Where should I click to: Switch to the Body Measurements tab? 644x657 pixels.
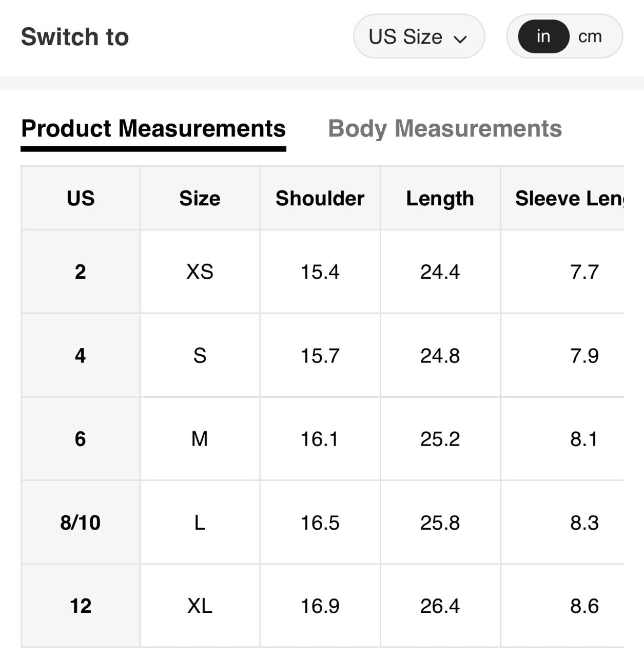[444, 129]
